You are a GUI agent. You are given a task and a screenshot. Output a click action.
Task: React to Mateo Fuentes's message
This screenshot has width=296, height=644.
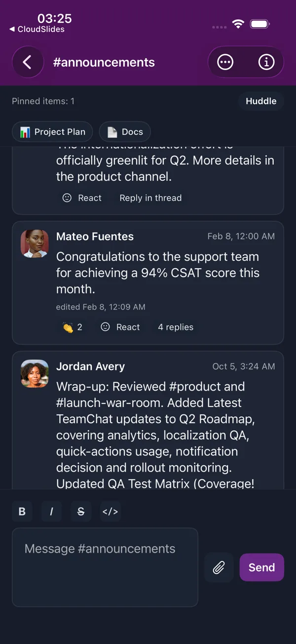(120, 327)
